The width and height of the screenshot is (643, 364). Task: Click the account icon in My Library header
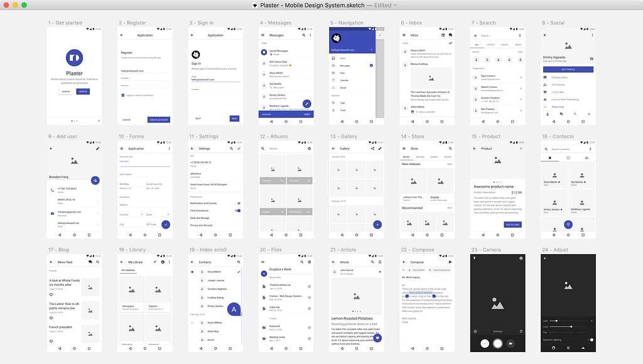pyautogui.click(x=163, y=262)
